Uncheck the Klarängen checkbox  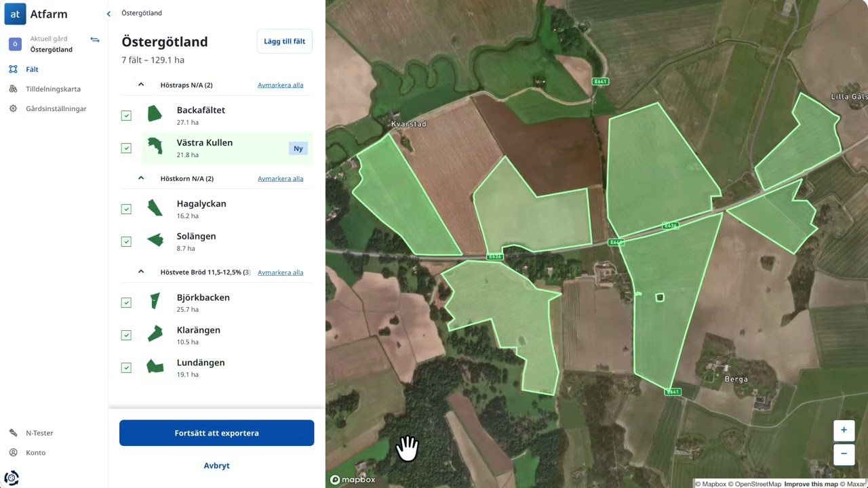(x=126, y=335)
